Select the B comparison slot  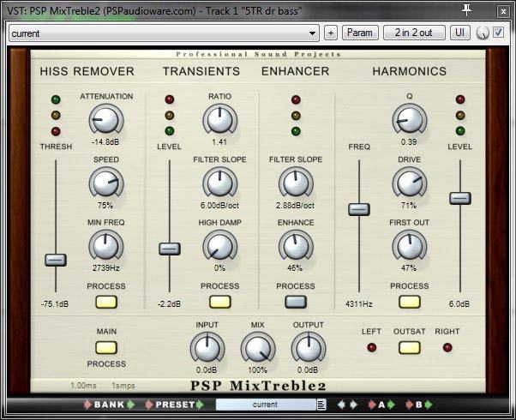pos(417,404)
